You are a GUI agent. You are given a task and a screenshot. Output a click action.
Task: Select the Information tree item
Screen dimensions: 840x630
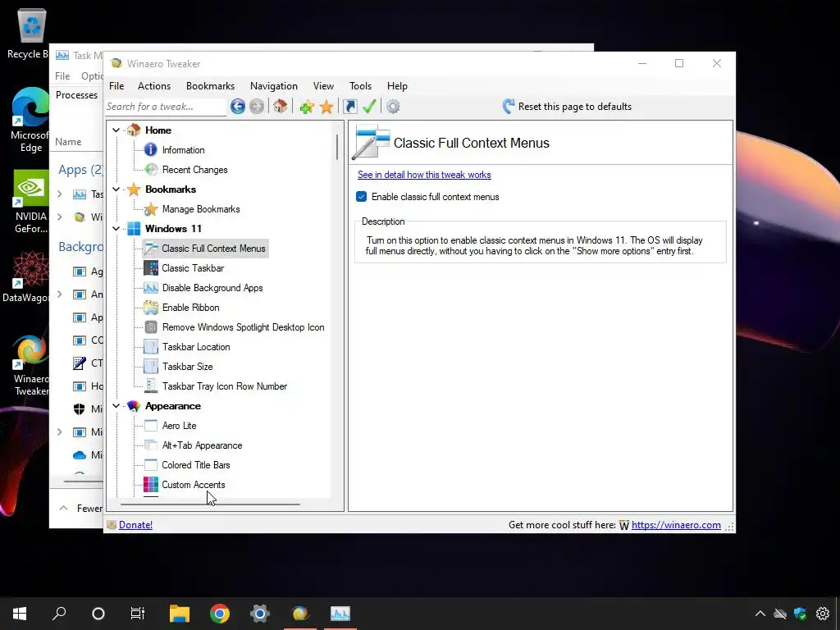[x=183, y=150]
